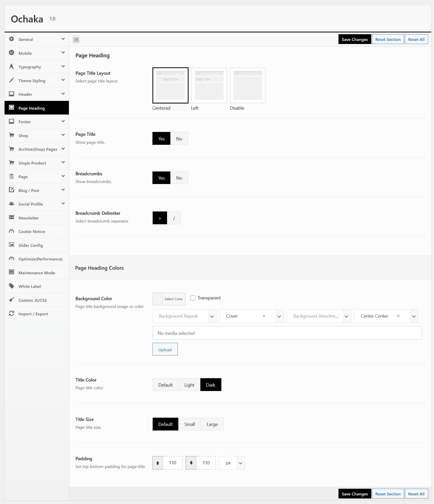Click the top Save Changes button

tap(354, 39)
